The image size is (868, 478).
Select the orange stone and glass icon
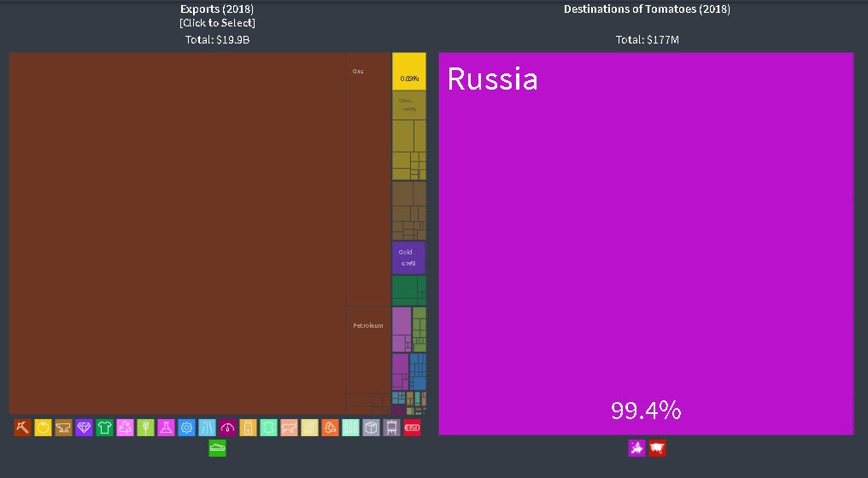(330, 428)
